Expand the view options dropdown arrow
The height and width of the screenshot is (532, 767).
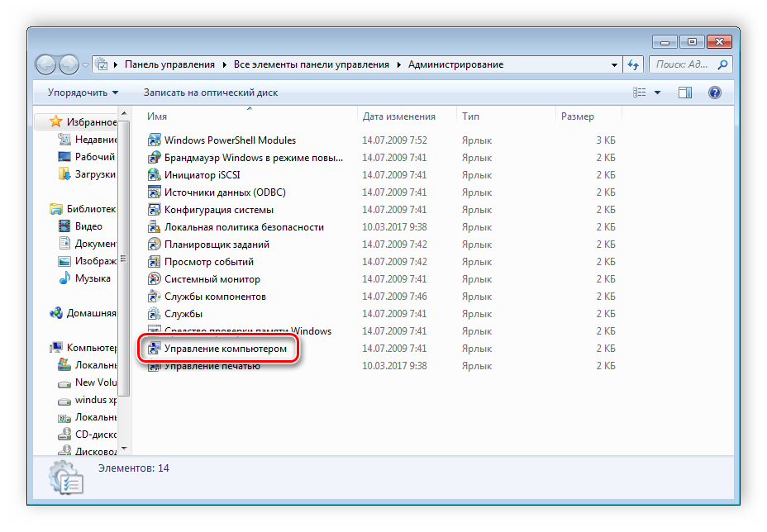657,93
